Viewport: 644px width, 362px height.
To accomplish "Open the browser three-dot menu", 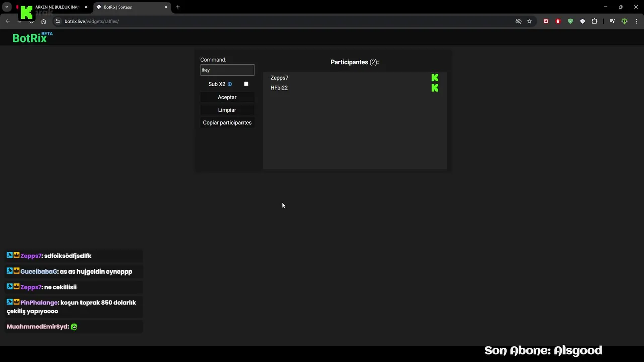I will [636, 21].
